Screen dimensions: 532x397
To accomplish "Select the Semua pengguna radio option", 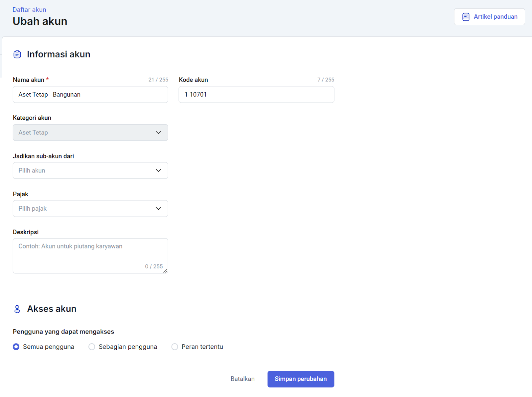I will [16, 347].
